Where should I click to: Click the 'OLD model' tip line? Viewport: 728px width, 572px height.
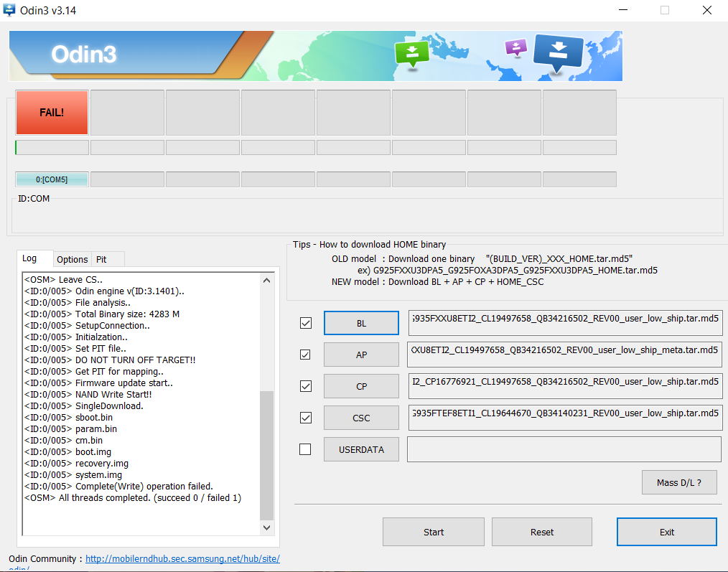(482, 259)
